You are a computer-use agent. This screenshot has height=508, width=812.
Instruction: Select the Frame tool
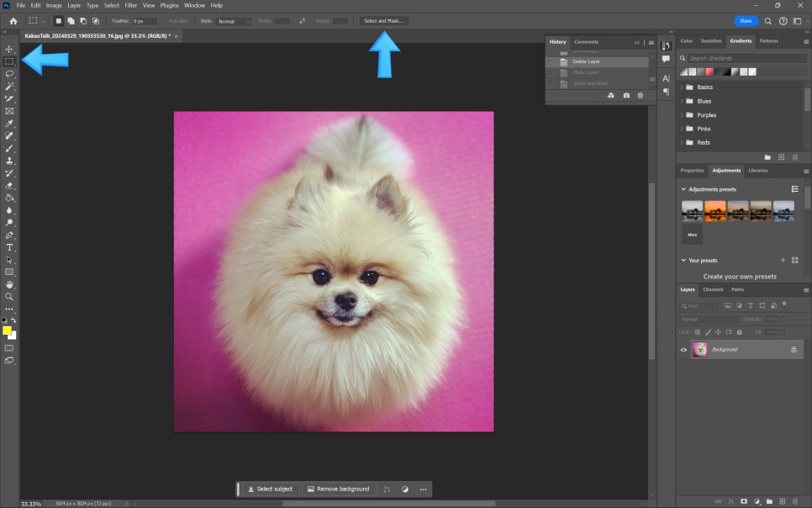pyautogui.click(x=9, y=111)
